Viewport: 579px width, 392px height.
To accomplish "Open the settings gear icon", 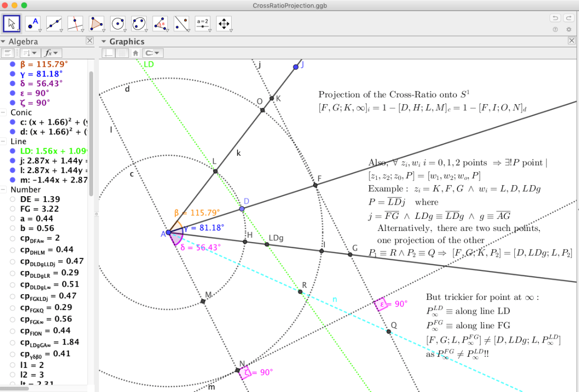I will [568, 29].
